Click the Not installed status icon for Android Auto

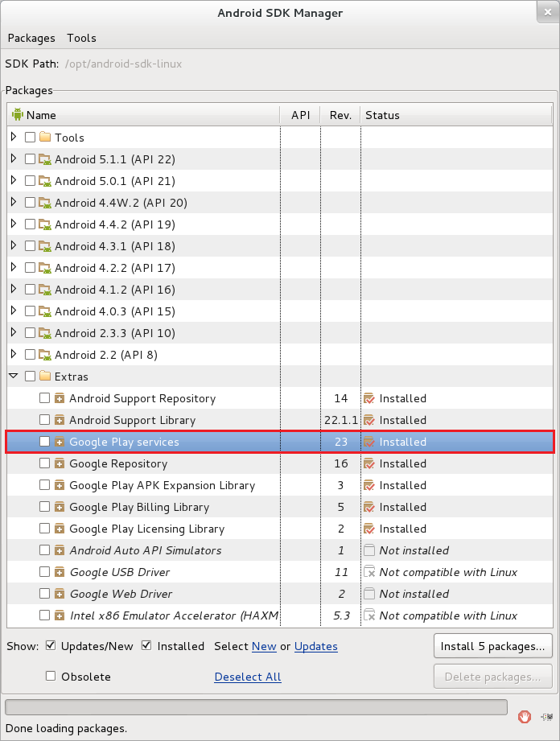tap(369, 550)
